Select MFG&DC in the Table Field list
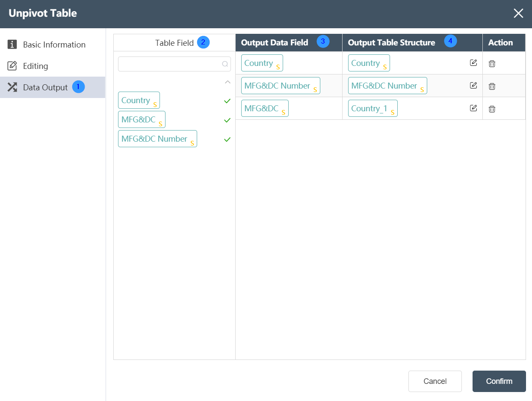This screenshot has height=401, width=532. pos(142,119)
